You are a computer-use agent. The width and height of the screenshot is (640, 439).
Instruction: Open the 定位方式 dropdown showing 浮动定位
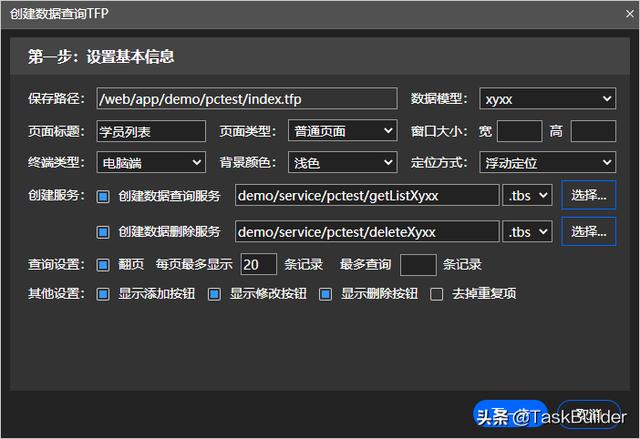pyautogui.click(x=547, y=162)
